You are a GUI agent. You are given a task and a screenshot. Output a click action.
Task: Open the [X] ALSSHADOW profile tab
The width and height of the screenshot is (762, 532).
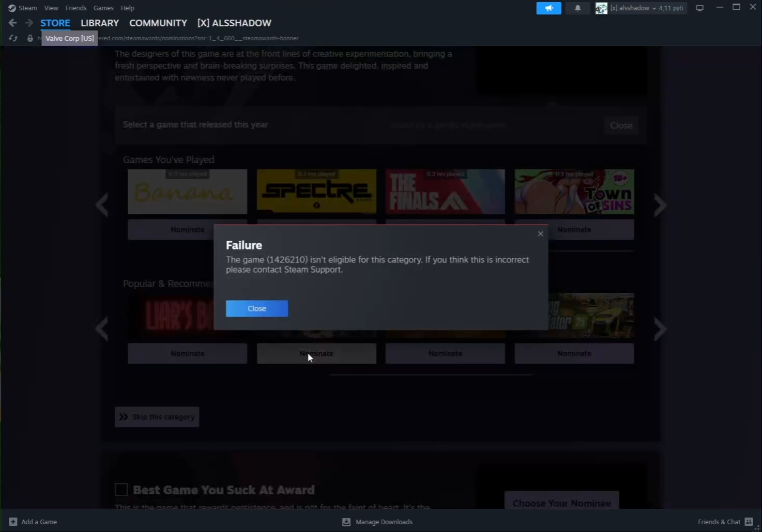pos(234,23)
